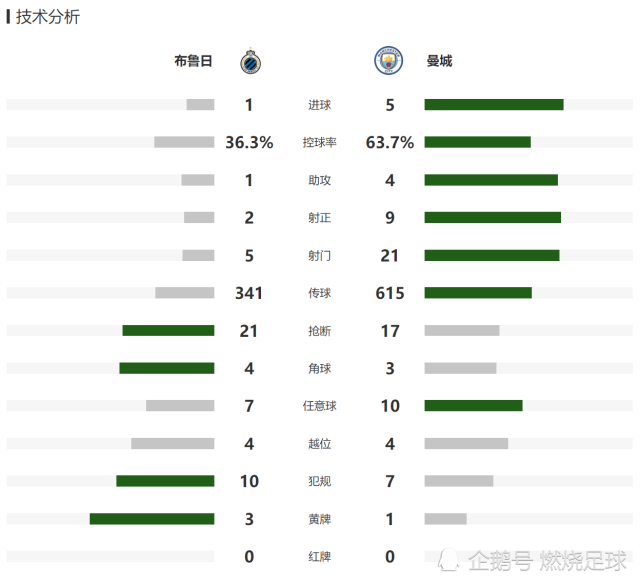The image size is (641, 583).
Task: Click the Manchester City team crest
Action: point(388,61)
